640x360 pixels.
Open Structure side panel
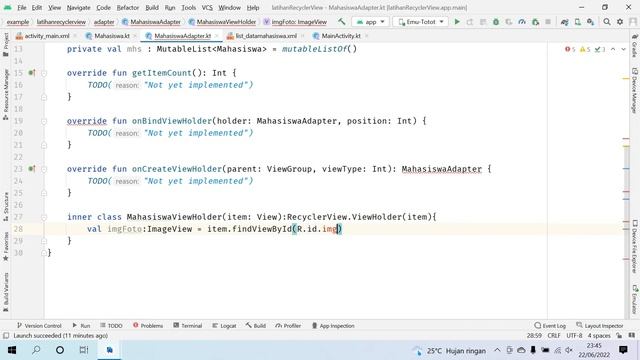6,206
